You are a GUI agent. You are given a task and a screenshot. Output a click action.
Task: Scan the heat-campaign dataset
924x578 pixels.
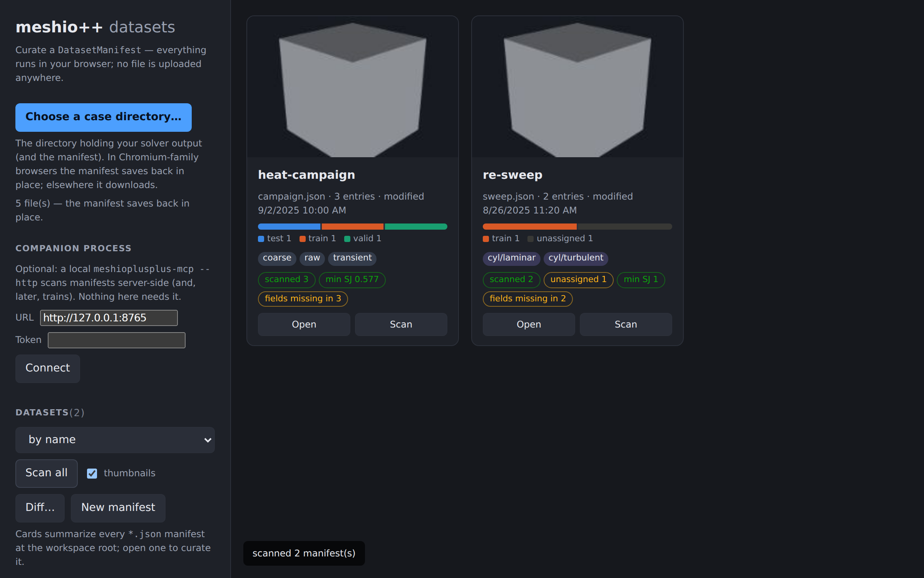(x=401, y=324)
